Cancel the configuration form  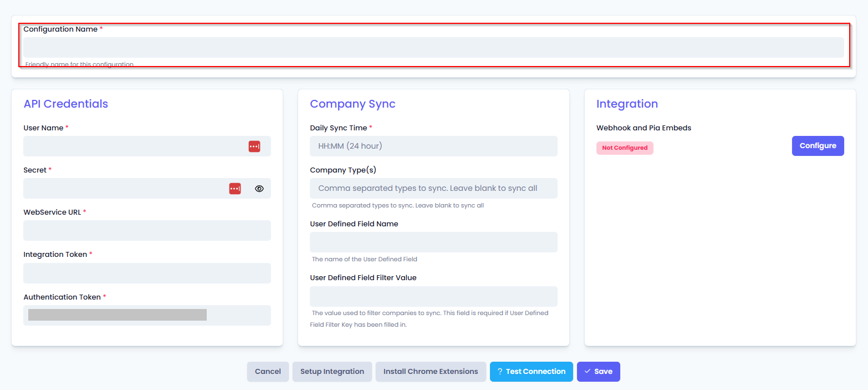[268, 372]
